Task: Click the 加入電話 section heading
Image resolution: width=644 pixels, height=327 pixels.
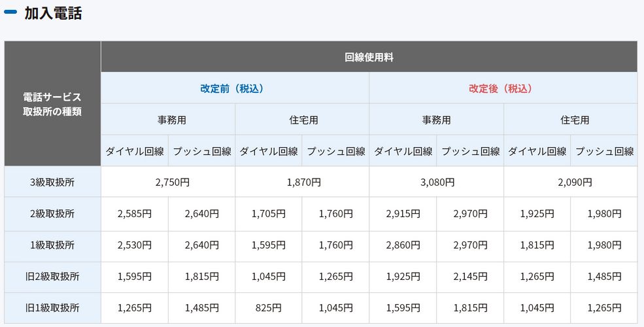Action: point(53,13)
